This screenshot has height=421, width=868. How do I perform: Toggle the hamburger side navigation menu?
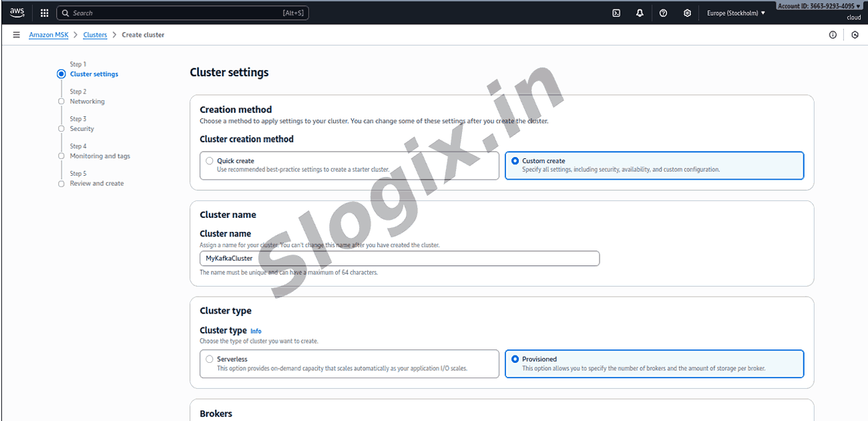17,35
